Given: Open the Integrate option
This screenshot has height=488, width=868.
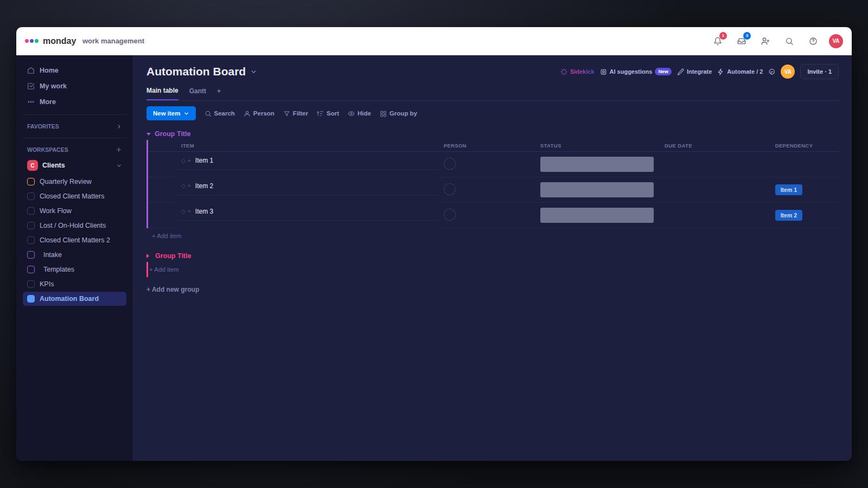Looking at the screenshot, I should (x=694, y=72).
